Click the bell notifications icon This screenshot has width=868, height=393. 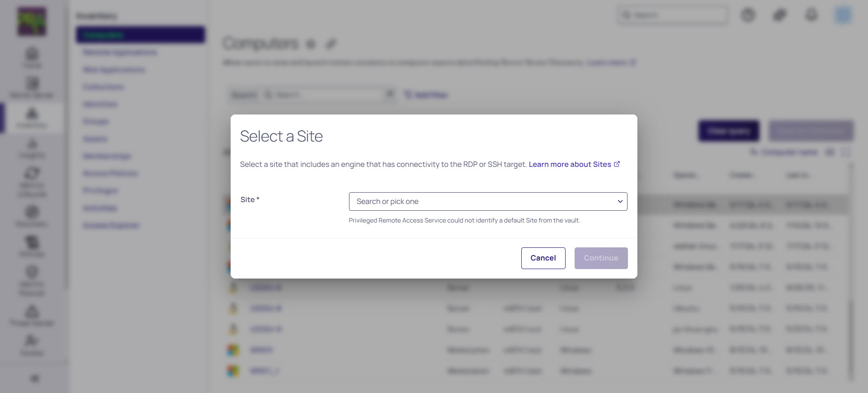pyautogui.click(x=811, y=15)
